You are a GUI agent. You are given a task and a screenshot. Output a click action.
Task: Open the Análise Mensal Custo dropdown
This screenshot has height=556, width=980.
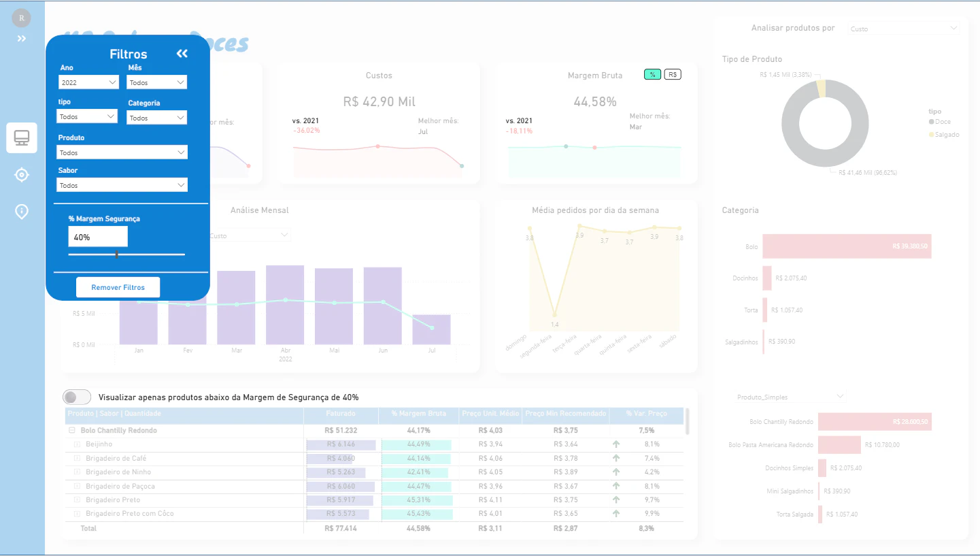pos(249,235)
